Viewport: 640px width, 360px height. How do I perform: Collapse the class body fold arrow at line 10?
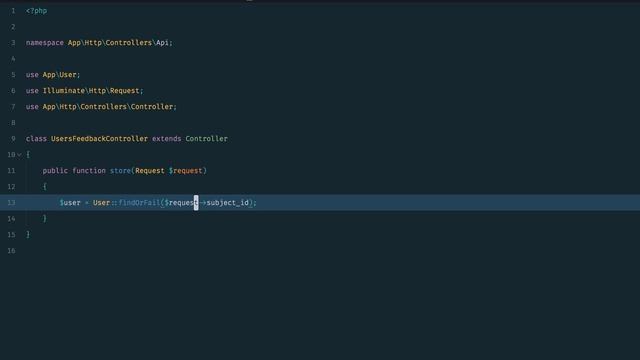pyautogui.click(x=19, y=155)
